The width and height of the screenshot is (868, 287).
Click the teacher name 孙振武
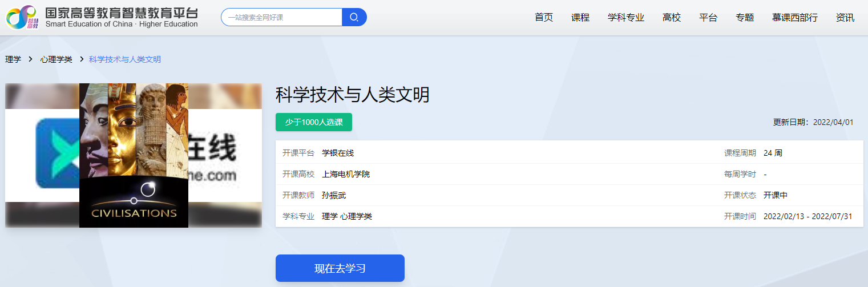point(334,195)
